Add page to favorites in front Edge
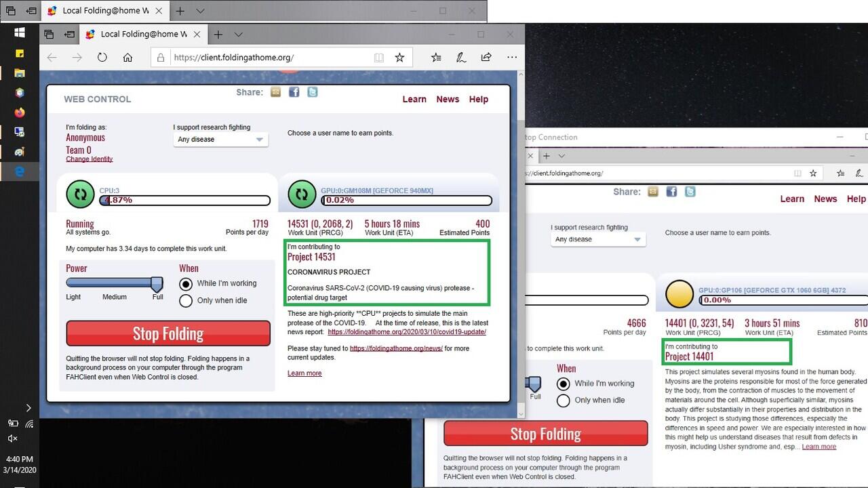The height and width of the screenshot is (488, 868). pyautogui.click(x=399, y=58)
